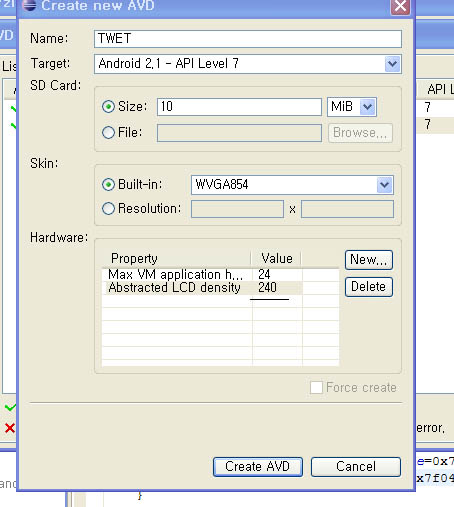The height and width of the screenshot is (507, 454).
Task: Select the SD Card File radio button
Action: 108,132
